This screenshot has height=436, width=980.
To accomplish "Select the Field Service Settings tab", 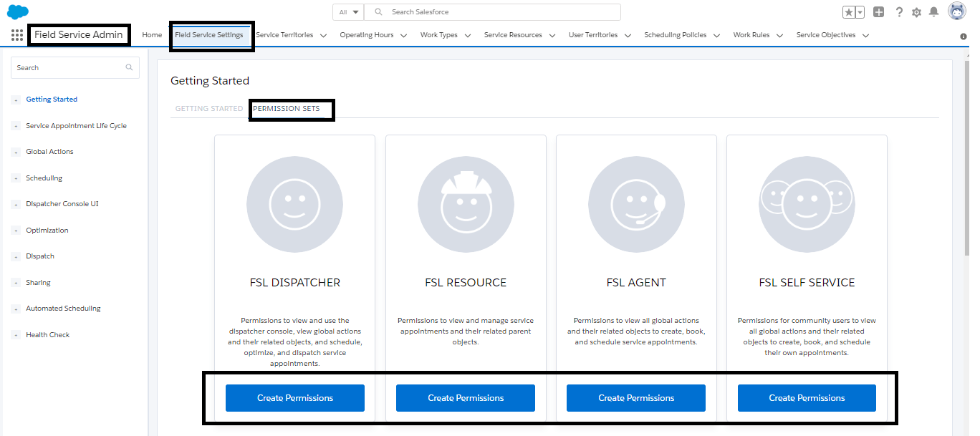I will [x=209, y=35].
